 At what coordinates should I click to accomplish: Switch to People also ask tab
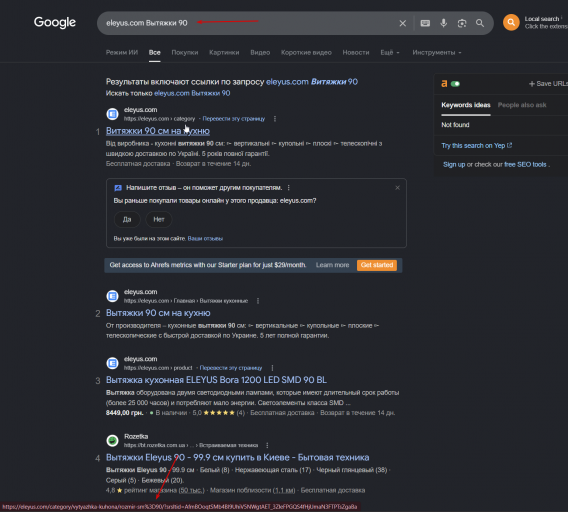tap(522, 105)
